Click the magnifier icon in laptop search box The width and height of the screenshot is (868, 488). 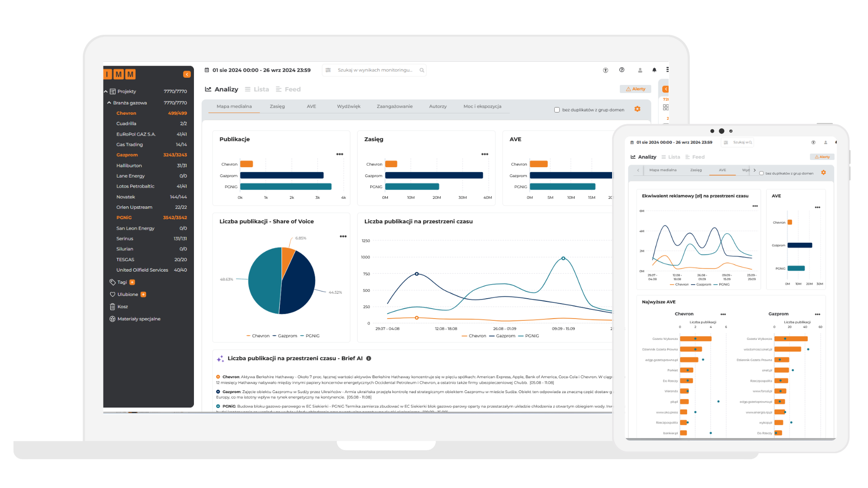pyautogui.click(x=422, y=70)
